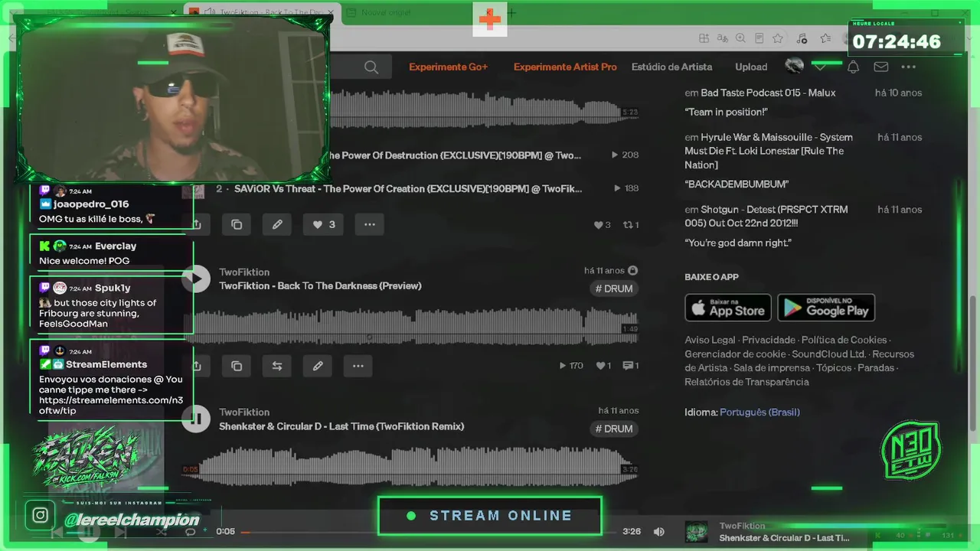
Task: Open Política de Cookies footer link
Action: [x=844, y=340]
